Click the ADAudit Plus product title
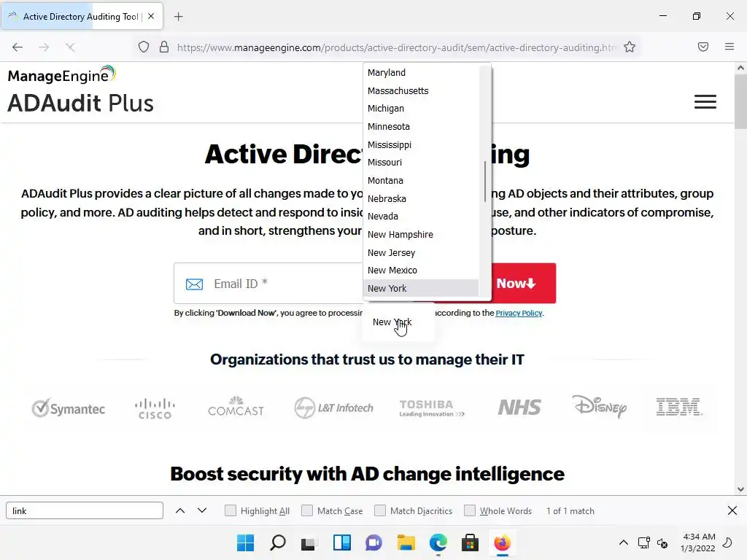Image resolution: width=747 pixels, height=560 pixels. 80,103
